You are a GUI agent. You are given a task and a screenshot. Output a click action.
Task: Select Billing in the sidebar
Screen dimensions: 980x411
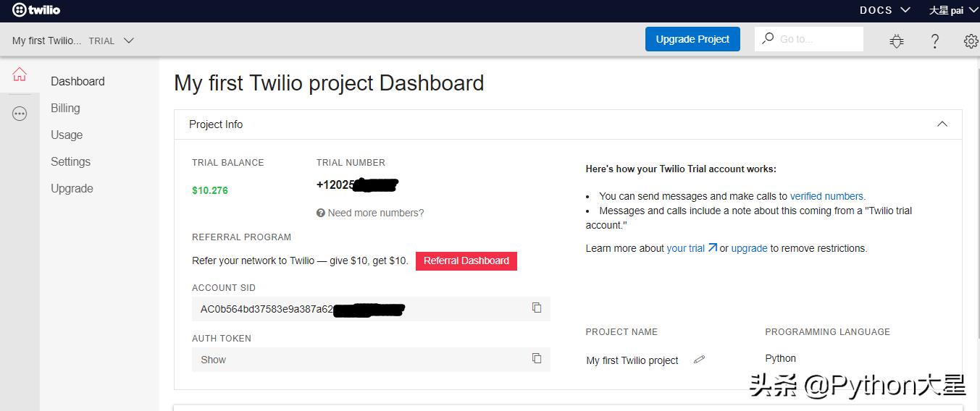65,108
